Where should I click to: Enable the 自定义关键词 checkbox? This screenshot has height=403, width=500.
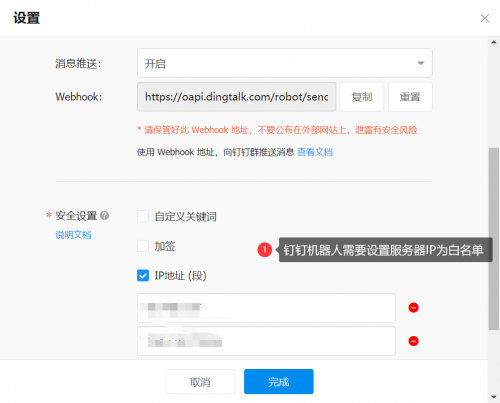click(143, 216)
